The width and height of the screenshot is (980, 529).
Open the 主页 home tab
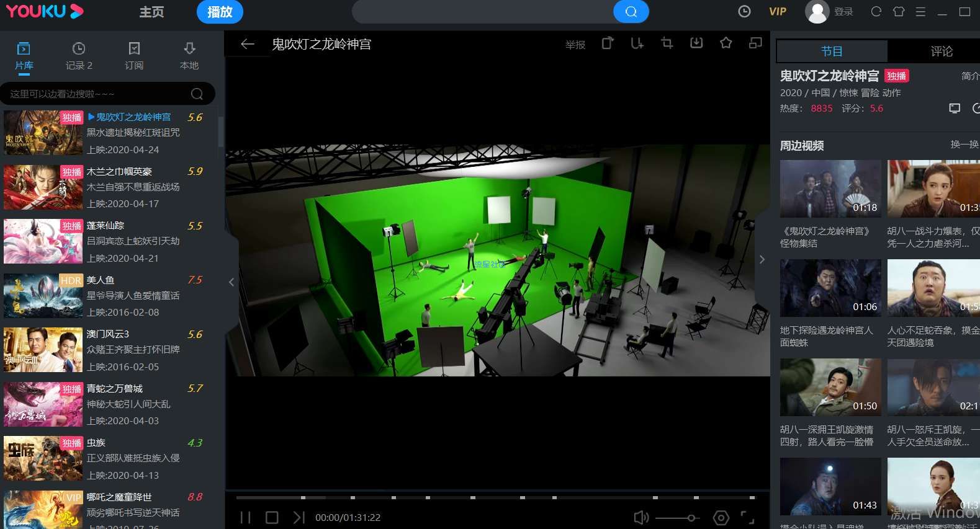pos(151,12)
